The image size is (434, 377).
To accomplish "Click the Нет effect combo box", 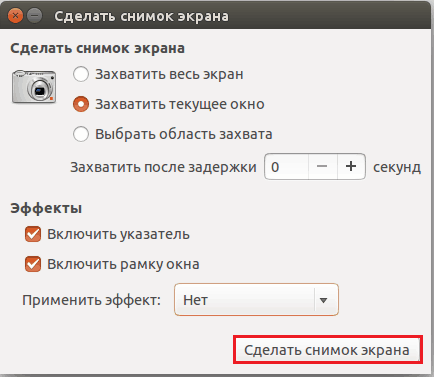I will pyautogui.click(x=256, y=299).
